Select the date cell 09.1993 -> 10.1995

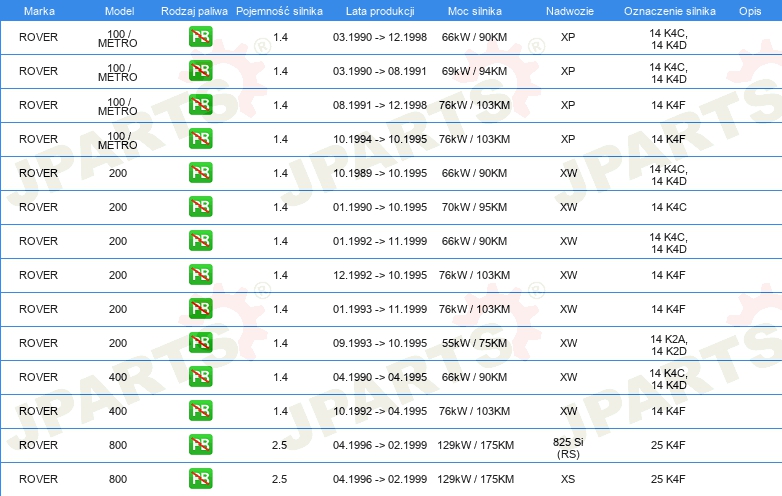click(380, 343)
